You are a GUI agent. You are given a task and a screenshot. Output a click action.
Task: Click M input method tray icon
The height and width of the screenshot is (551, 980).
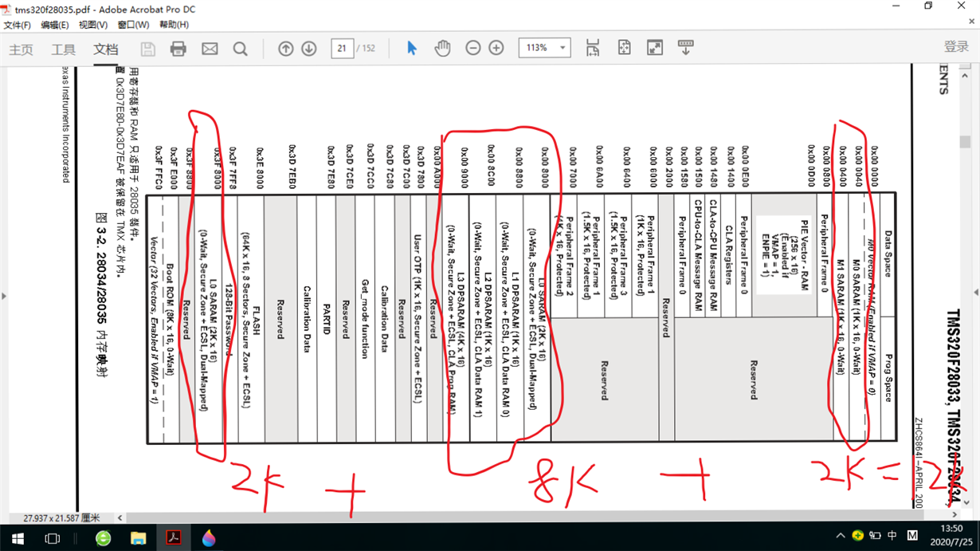pos(912,535)
